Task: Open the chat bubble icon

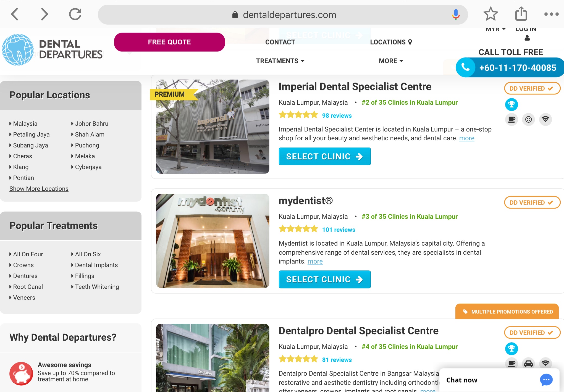Action: click(546, 380)
